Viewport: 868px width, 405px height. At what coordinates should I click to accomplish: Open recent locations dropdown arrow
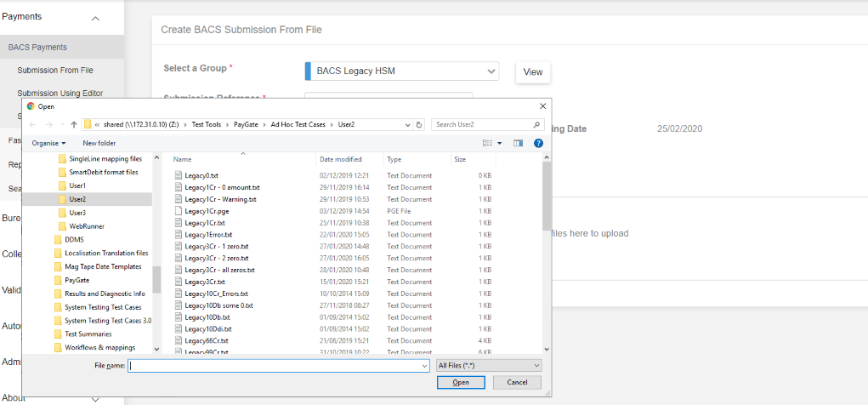[x=62, y=125]
